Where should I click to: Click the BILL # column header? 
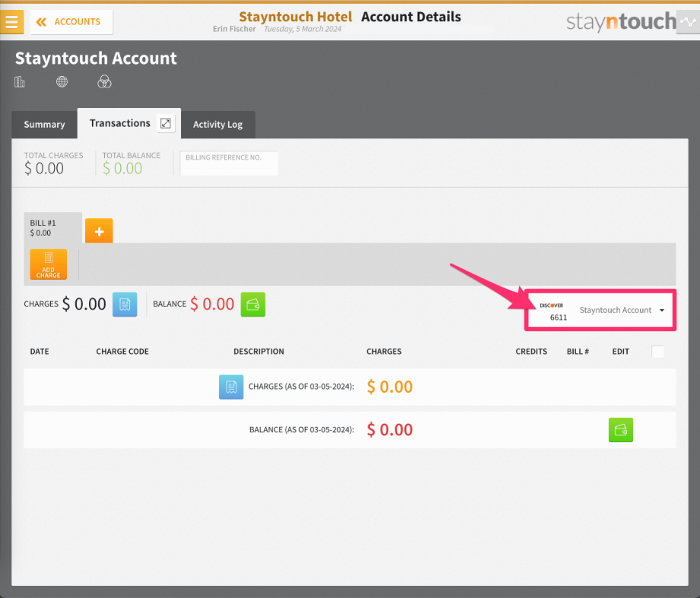577,351
